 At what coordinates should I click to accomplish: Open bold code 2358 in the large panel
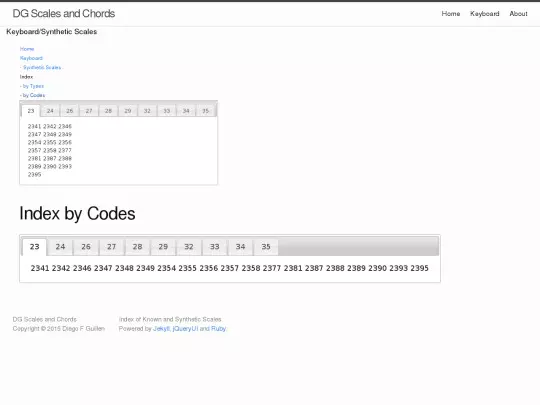[251, 268]
